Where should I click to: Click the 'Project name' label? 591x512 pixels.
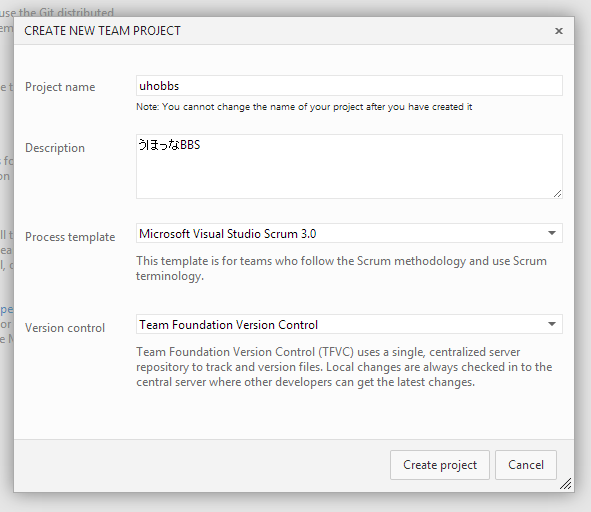click(x=60, y=87)
